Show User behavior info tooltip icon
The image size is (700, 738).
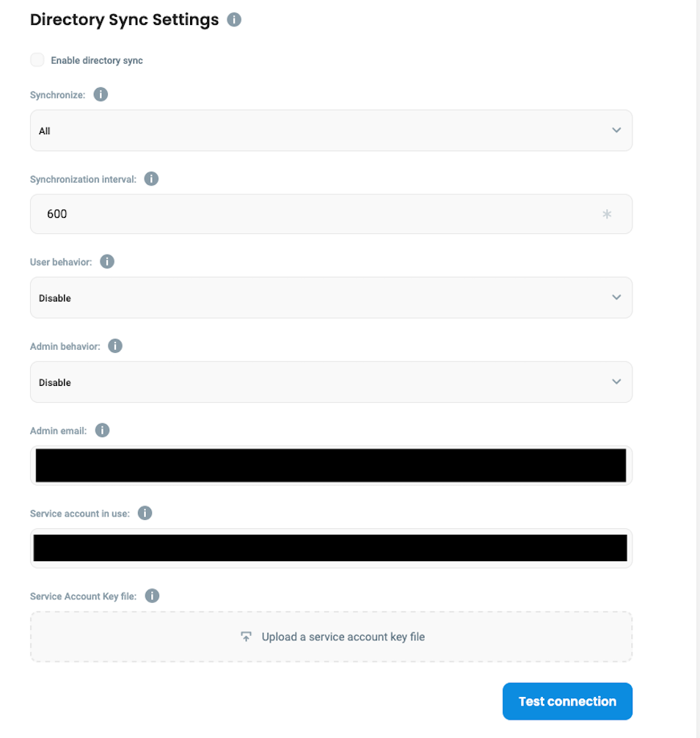[x=107, y=262]
